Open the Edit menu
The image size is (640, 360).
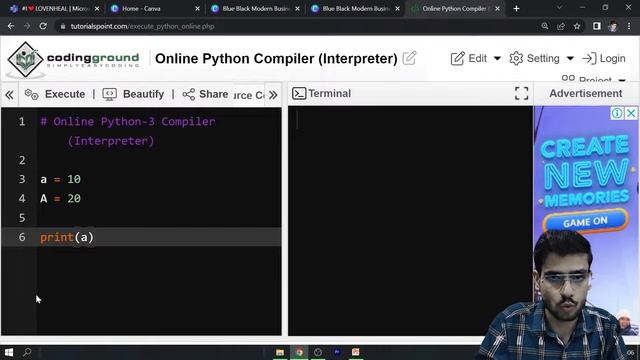point(476,58)
